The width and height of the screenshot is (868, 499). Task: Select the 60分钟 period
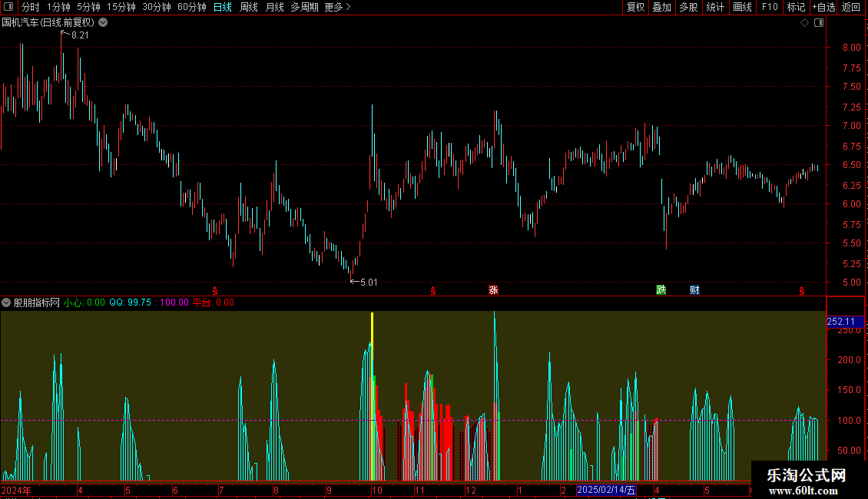191,7
